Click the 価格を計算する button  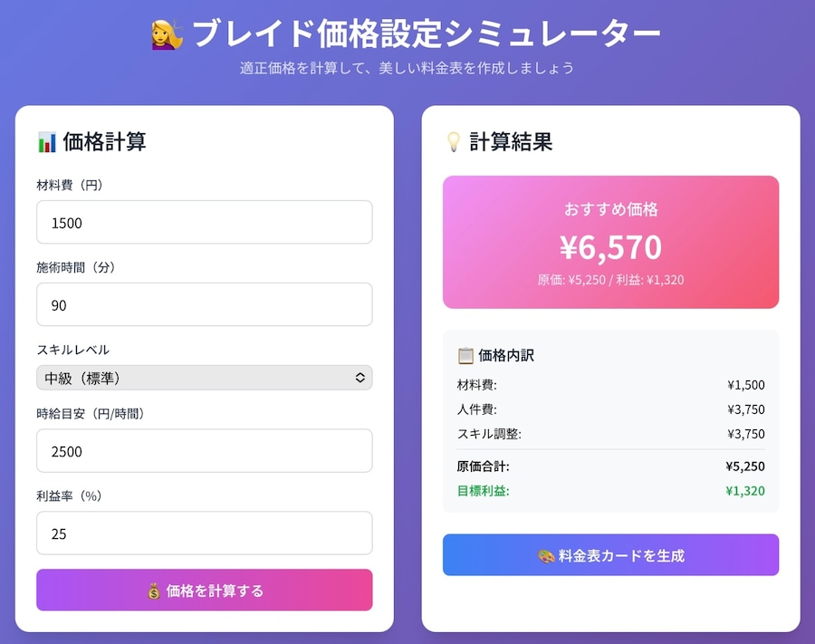[205, 590]
